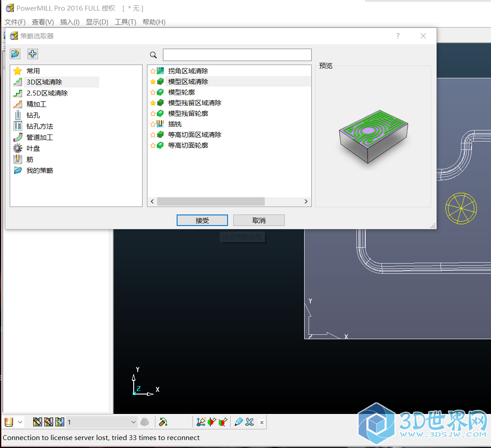The height and width of the screenshot is (448, 491).
Task: Select the 我的策略 folder
Action: point(40,171)
